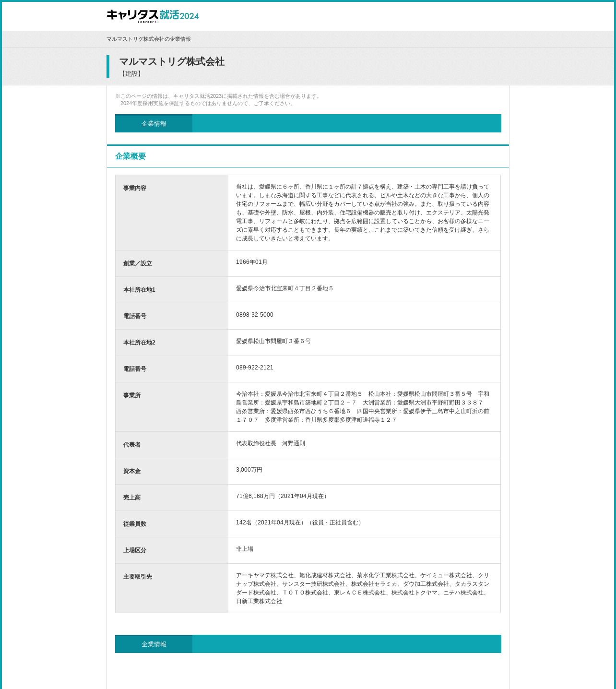The height and width of the screenshot is (689, 616).
Task: Click the address 愛媛県今治市北宝来町４丁目２番地５
Action: (284, 288)
